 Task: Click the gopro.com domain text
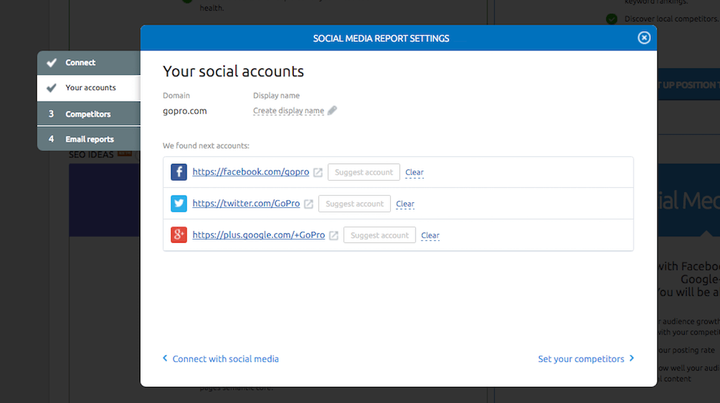[185, 111]
